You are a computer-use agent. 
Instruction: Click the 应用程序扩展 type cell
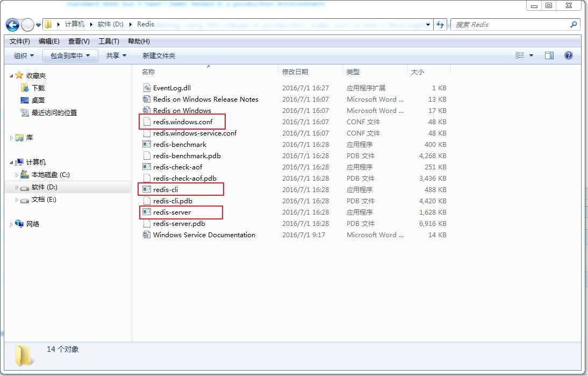click(x=365, y=88)
